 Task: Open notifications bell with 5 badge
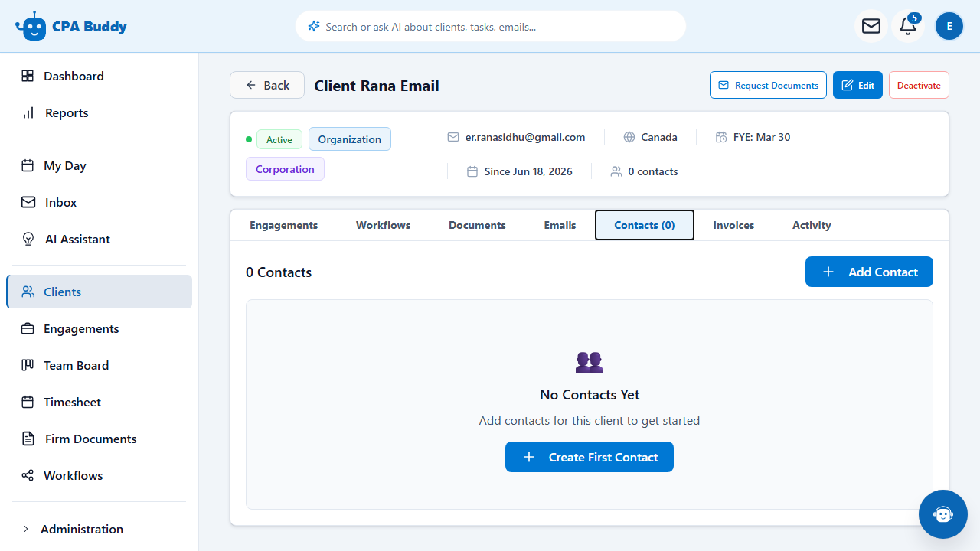(908, 26)
